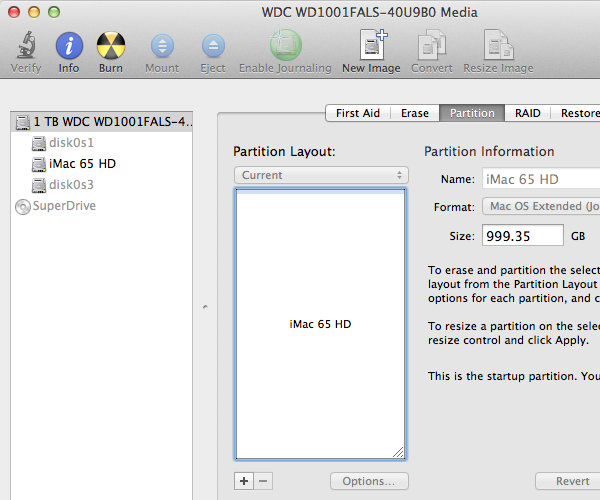Click the partition Name field

pos(541,179)
